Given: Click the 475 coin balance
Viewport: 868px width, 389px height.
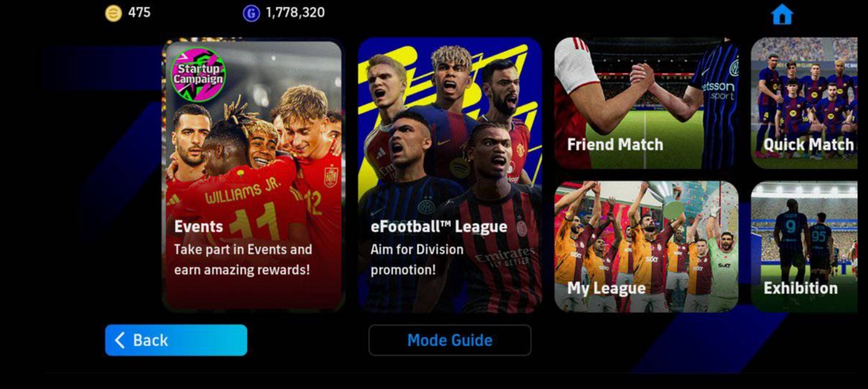Looking at the screenshot, I should 139,13.
